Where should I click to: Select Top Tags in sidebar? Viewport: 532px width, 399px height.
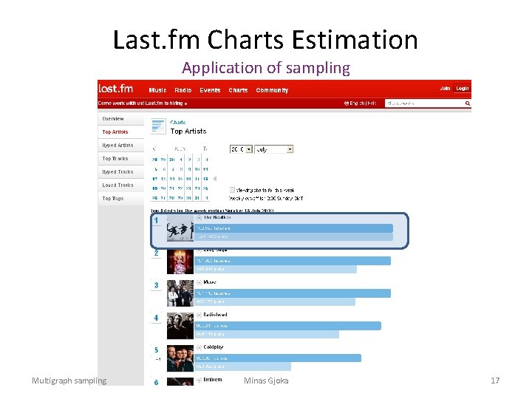[121, 198]
